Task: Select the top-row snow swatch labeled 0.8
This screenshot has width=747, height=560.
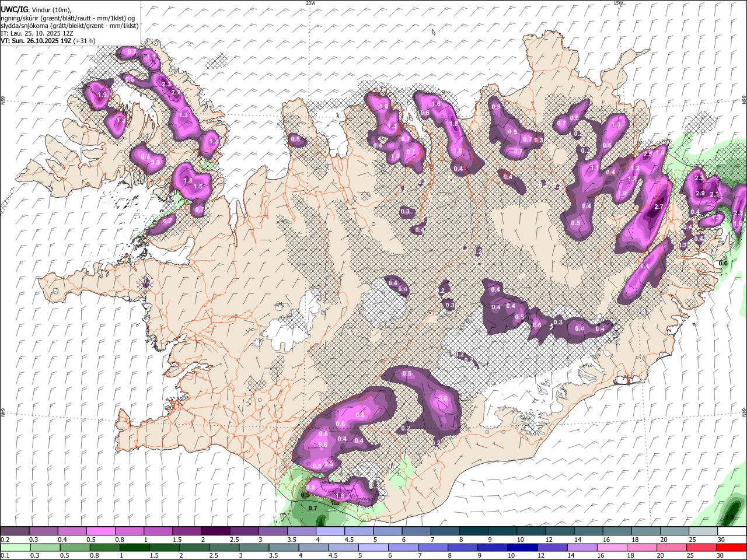Action: click(x=129, y=531)
